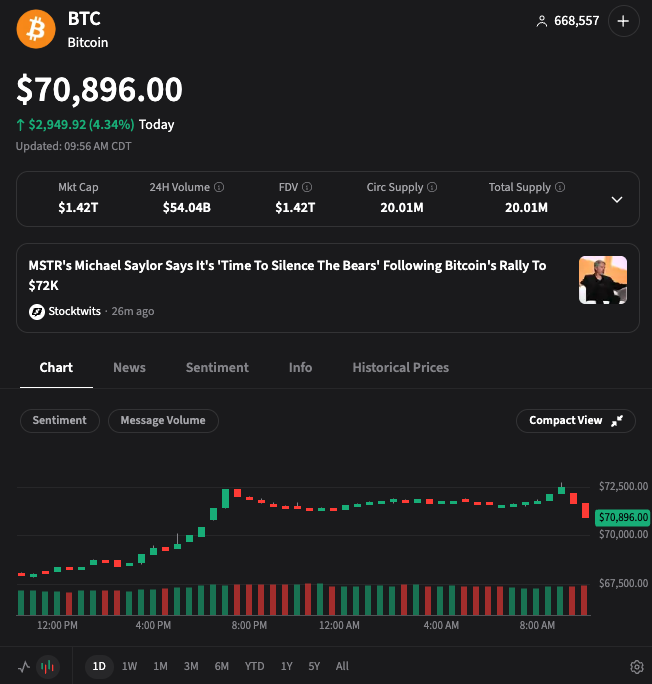
Task: Switch to the News tab
Action: tap(130, 367)
